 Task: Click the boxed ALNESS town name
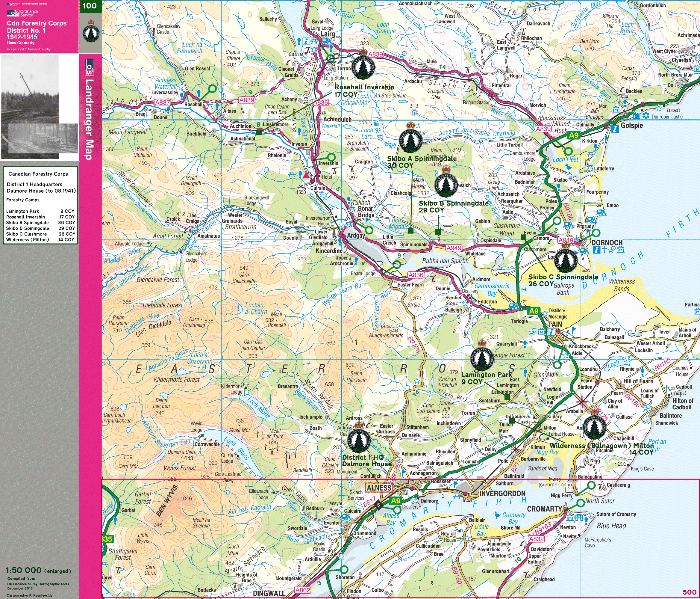tap(379, 488)
